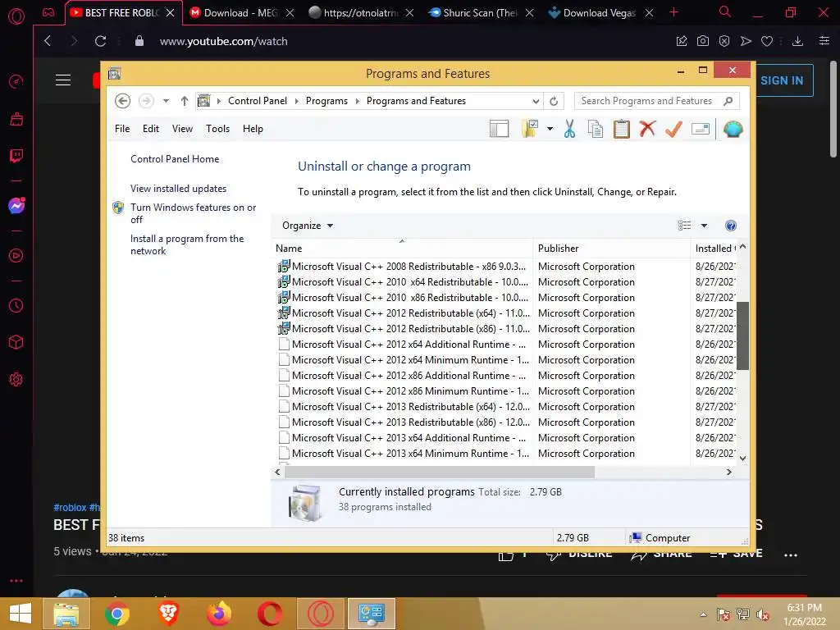This screenshot has height=630, width=840.
Task: Open the View menu
Action: point(182,129)
